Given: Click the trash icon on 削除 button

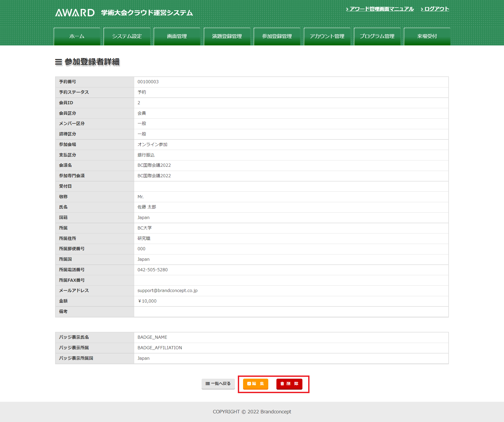Looking at the screenshot, I should point(282,384).
